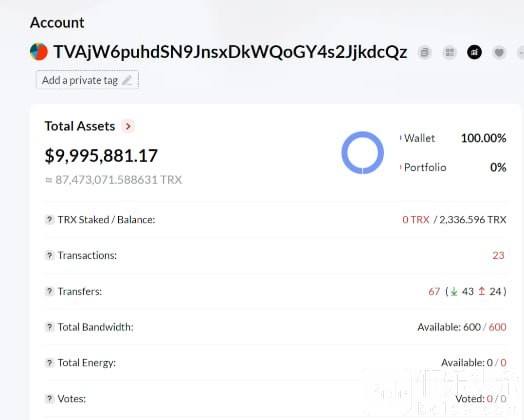Open help icon beside Total Bandwidth
Viewport: 524px width, 420px height.
click(x=49, y=327)
